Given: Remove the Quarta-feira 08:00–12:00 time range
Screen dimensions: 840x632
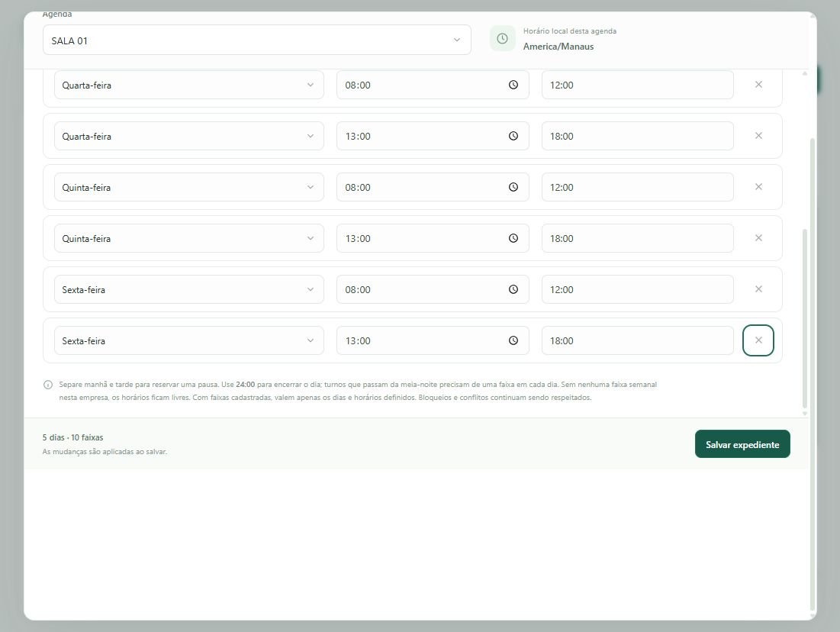Looking at the screenshot, I should (x=758, y=84).
